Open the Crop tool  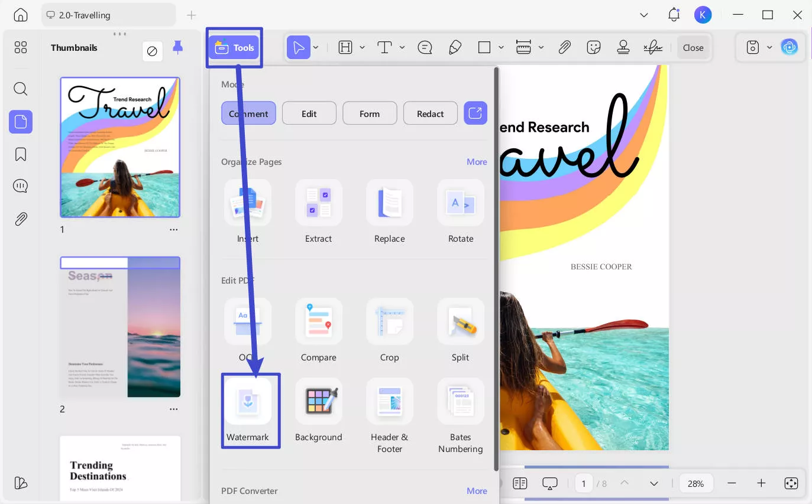pos(389,330)
